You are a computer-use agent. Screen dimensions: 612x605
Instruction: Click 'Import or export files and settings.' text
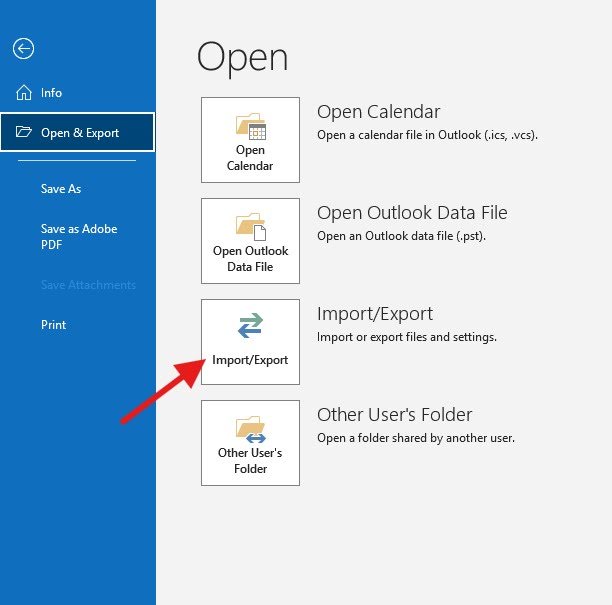coord(407,337)
